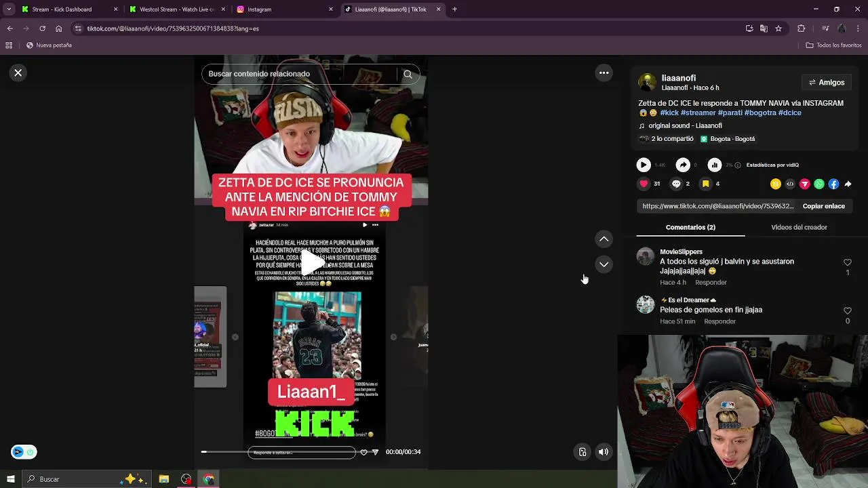Toggle the auto-scroll icon beside volume
The image size is (868, 488).
click(582, 452)
